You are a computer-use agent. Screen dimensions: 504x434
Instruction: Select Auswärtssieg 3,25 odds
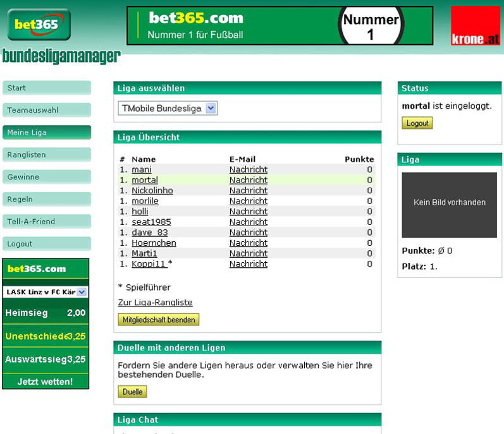coord(46,359)
